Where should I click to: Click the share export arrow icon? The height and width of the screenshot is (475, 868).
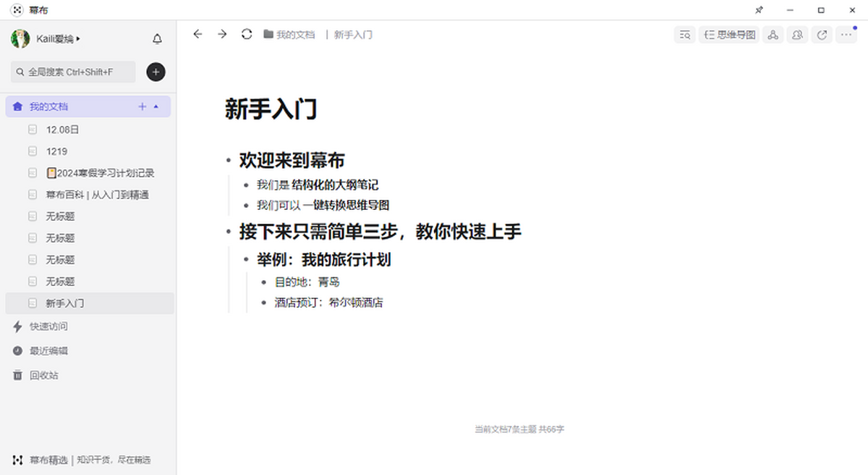822,35
